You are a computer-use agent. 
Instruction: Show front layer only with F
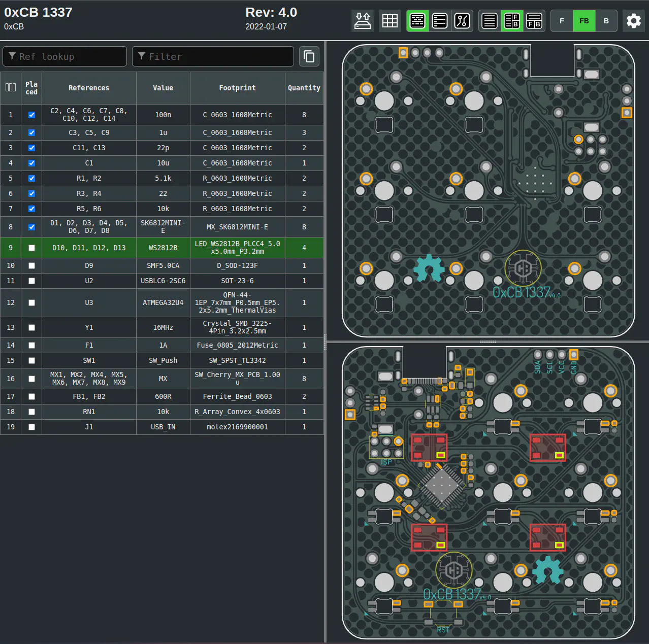click(562, 21)
